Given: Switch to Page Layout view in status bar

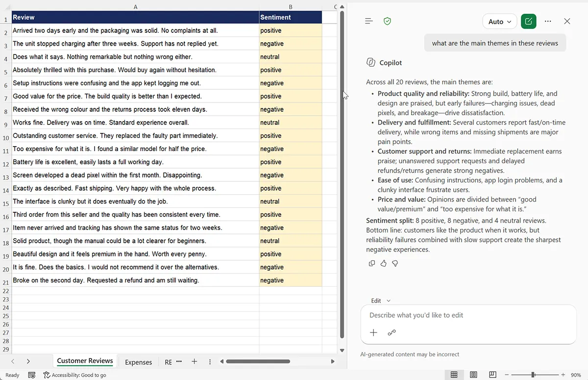Looking at the screenshot, I should click(x=473, y=375).
